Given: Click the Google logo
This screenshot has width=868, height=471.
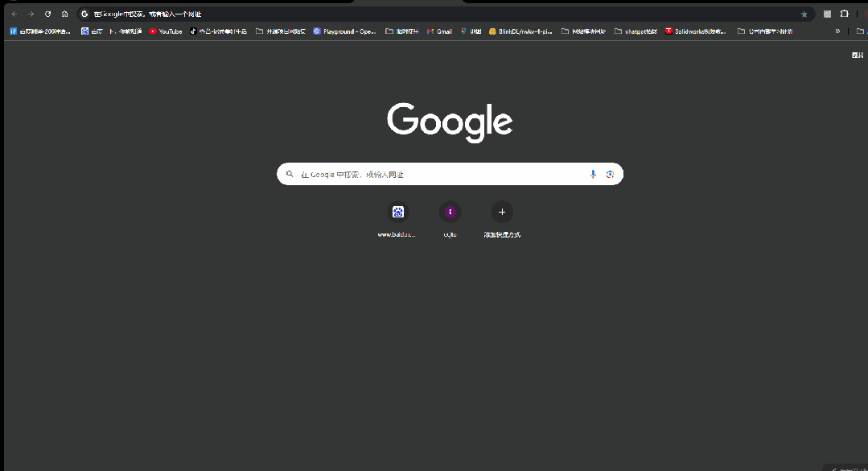Looking at the screenshot, I should tap(450, 122).
